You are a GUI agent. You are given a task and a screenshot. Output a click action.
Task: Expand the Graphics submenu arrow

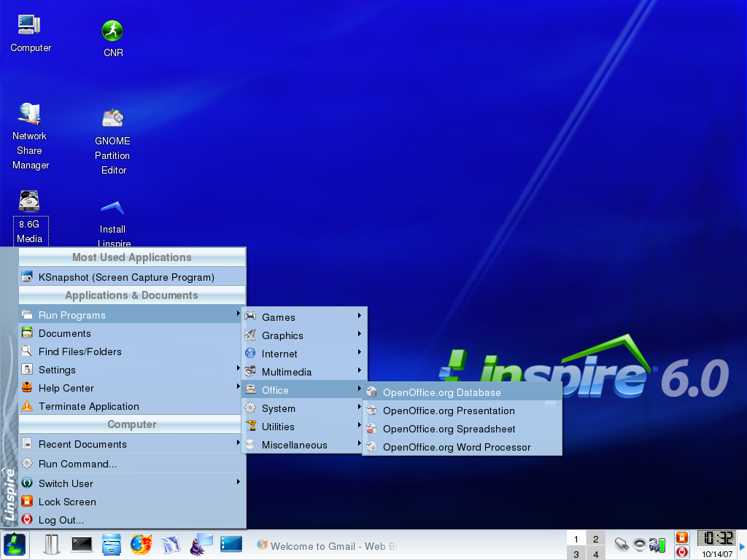coord(359,334)
